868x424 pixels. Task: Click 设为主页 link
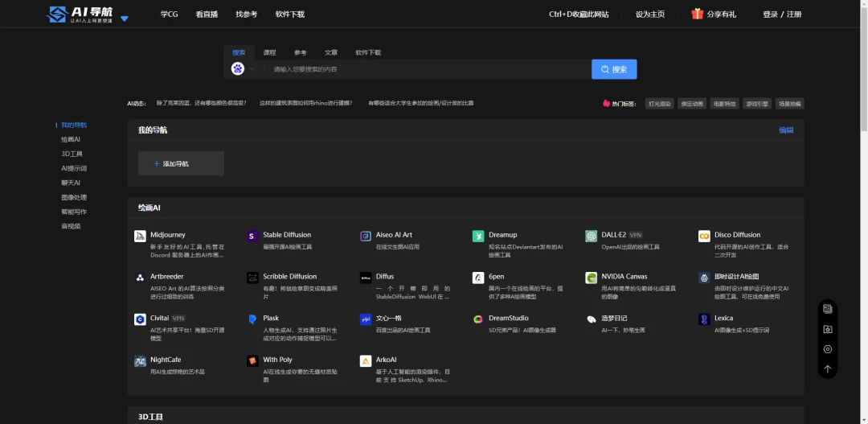coord(650,14)
